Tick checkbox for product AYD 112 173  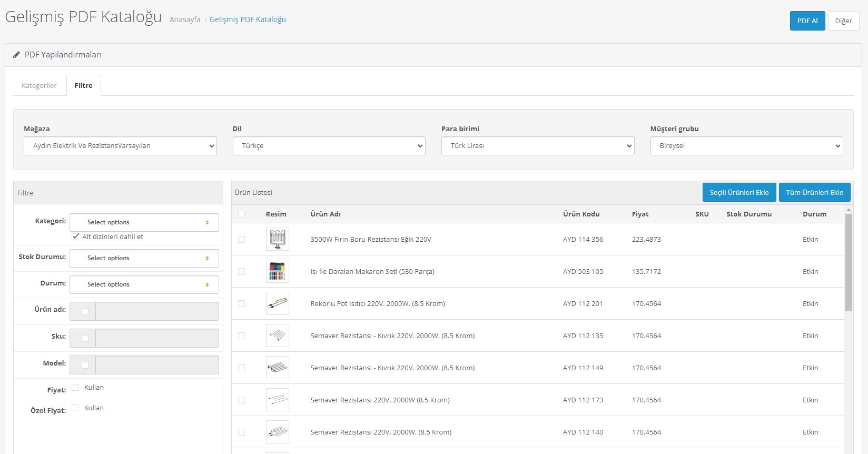click(x=242, y=400)
